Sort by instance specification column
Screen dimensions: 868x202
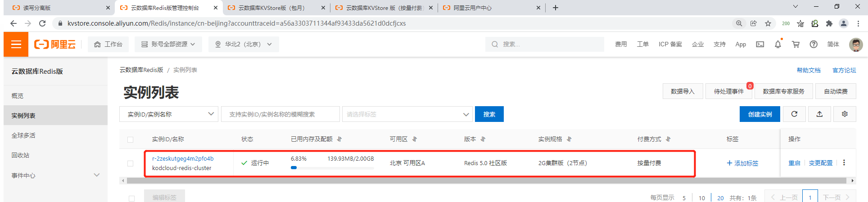click(569, 139)
